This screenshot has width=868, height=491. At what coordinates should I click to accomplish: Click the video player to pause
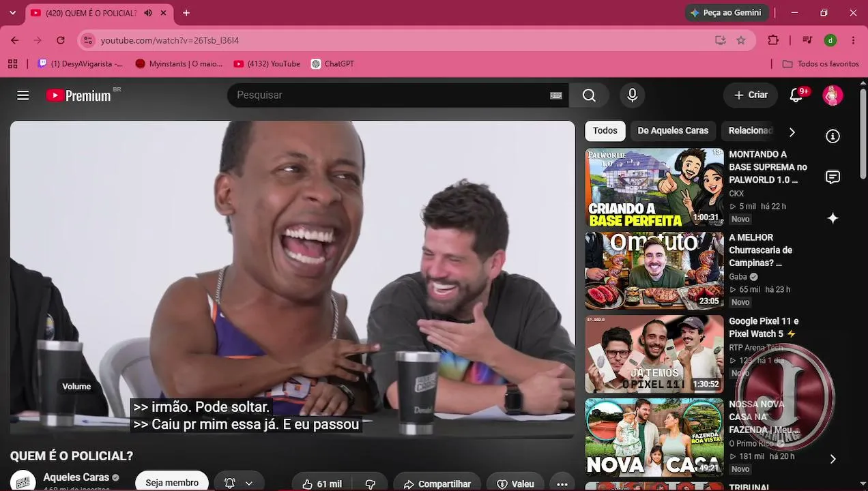(292, 278)
